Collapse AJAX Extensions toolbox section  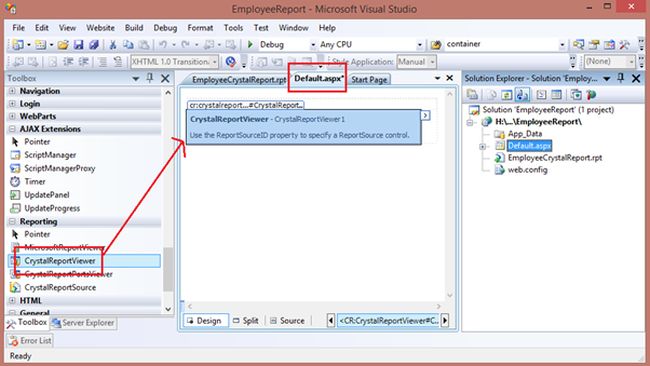[12, 129]
